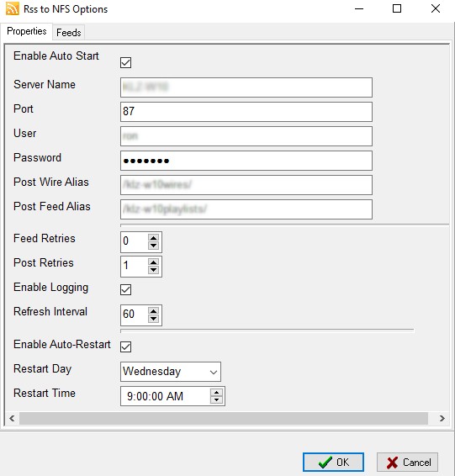Increase Feed Retries with up arrow
The image size is (455, 476).
(x=154, y=238)
